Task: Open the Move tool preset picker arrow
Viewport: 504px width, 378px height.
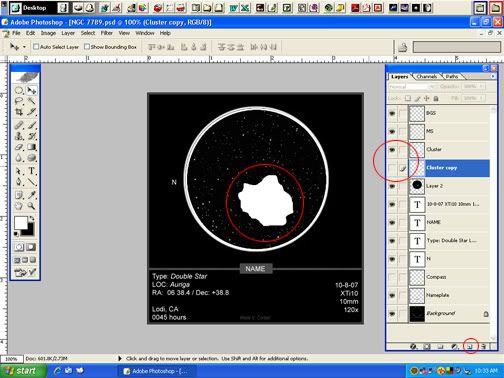Action: coord(24,47)
